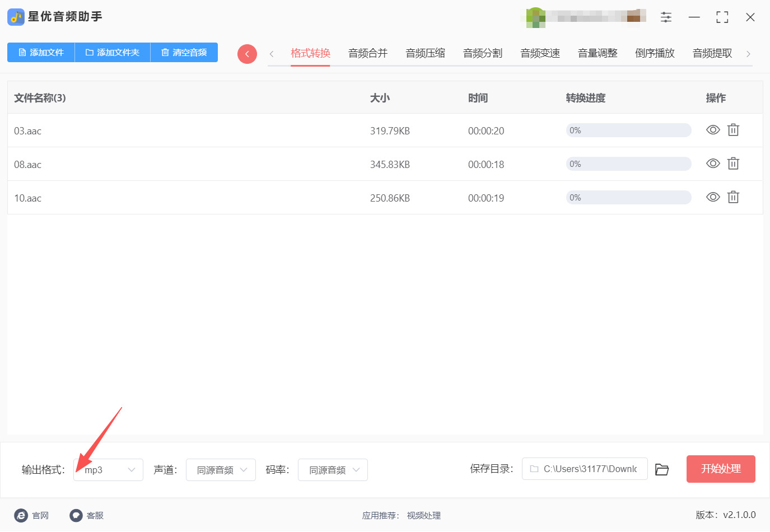Screen dimensions: 770x532
Task: Select the file name 03.aac
Action: pos(27,131)
